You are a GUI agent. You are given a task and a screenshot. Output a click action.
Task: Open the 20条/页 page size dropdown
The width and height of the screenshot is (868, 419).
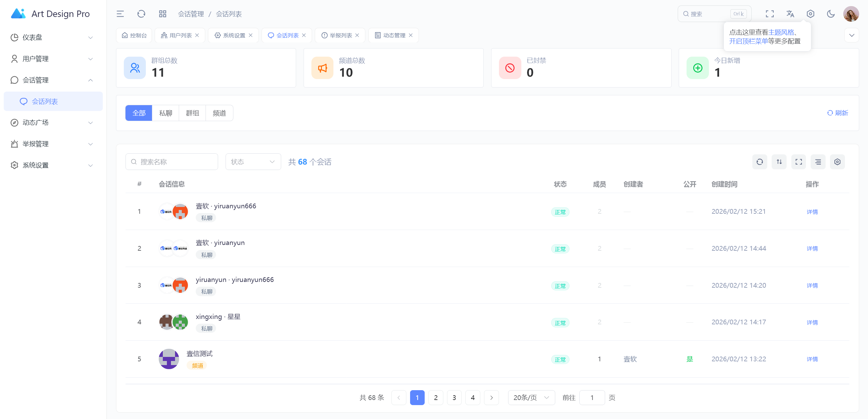tap(531, 398)
